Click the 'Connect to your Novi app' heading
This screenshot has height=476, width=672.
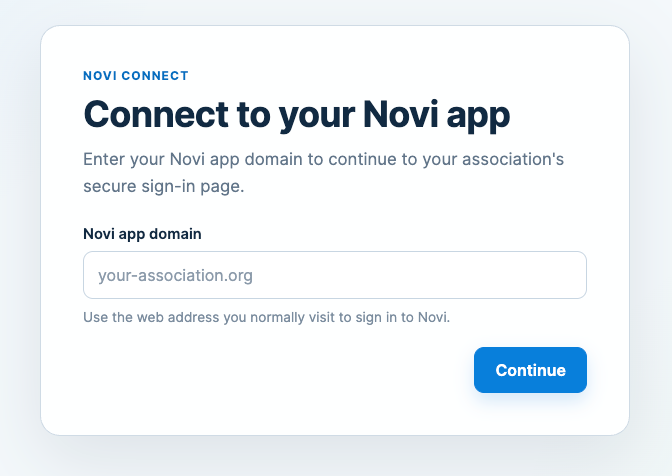tap(297, 115)
